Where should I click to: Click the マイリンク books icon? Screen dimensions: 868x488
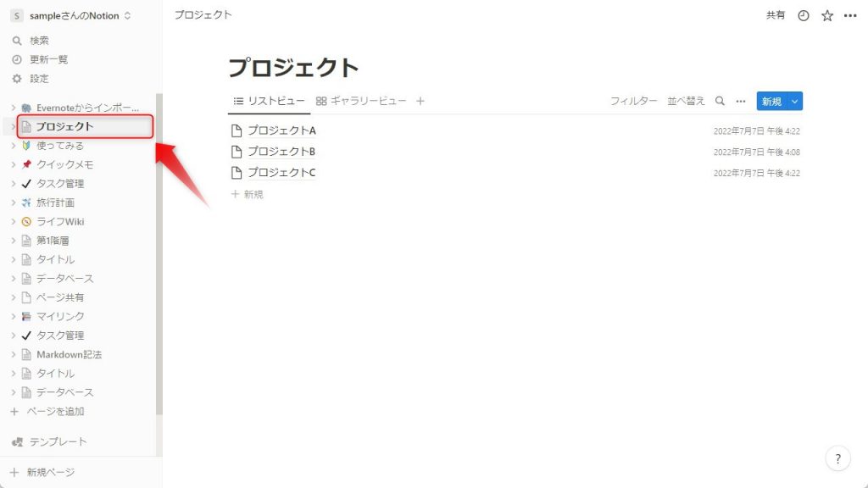point(26,317)
